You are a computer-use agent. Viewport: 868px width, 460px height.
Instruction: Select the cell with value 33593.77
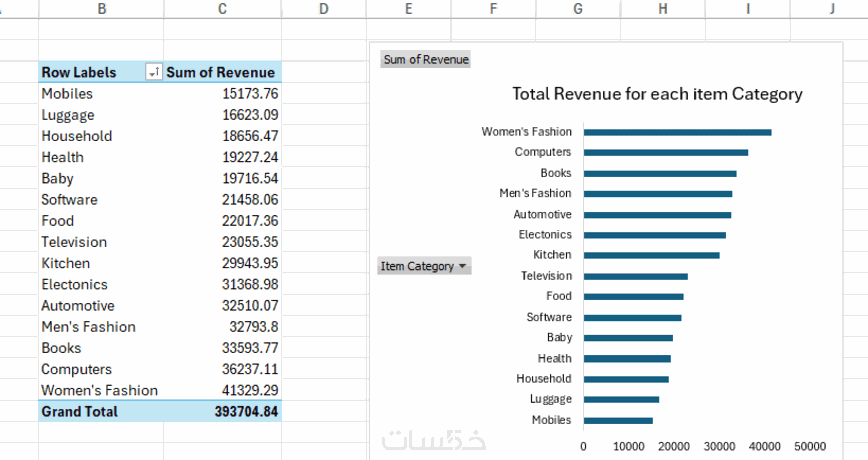coord(223,348)
